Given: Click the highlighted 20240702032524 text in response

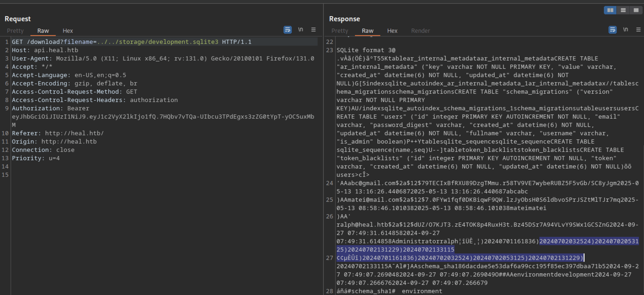Looking at the screenshot, I should pos(565,241).
